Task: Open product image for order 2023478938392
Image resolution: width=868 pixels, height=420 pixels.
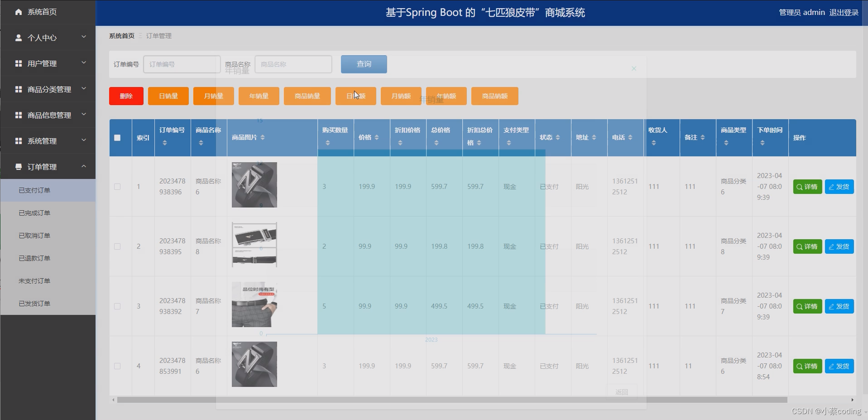Action: click(x=254, y=304)
